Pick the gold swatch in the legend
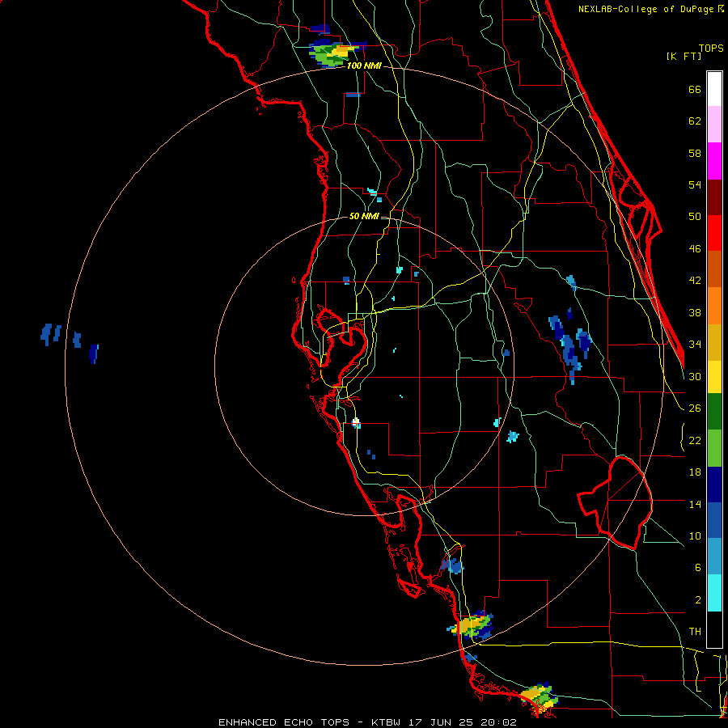 tap(714, 342)
